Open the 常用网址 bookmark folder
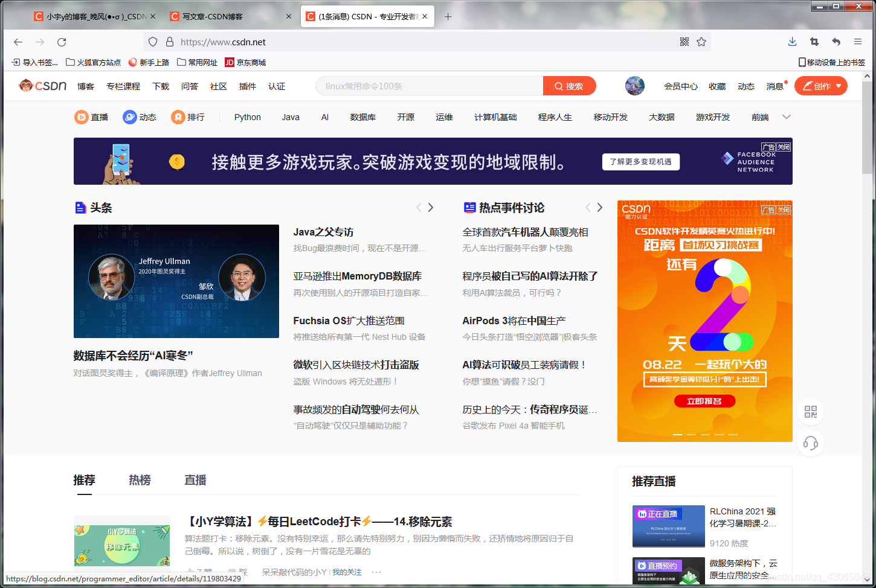 tap(198, 62)
